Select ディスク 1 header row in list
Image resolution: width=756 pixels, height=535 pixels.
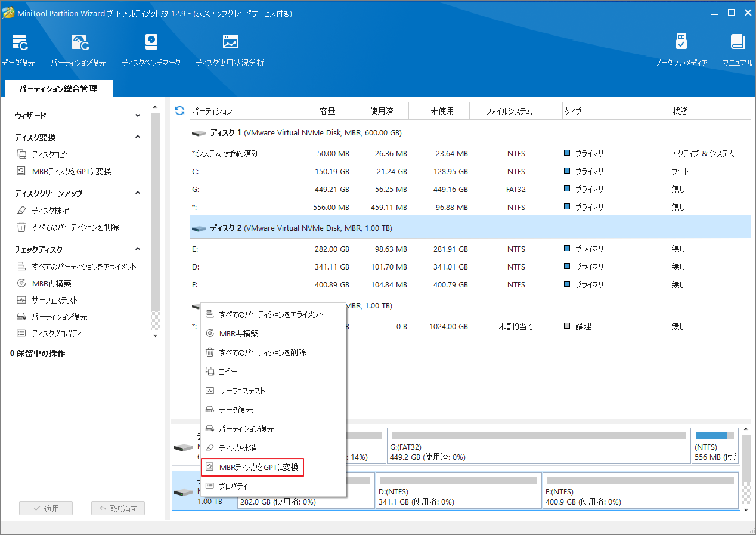pos(470,132)
